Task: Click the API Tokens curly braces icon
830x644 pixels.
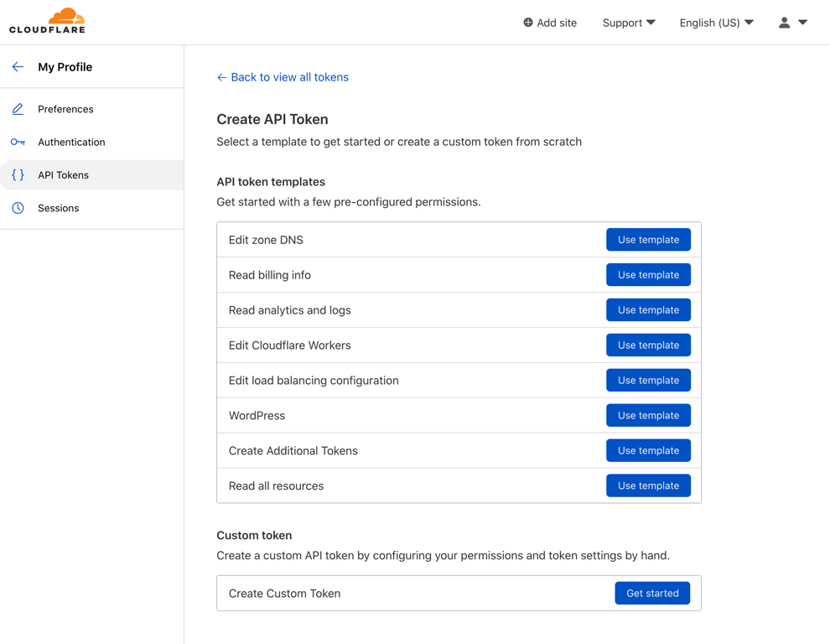Action: point(18,175)
